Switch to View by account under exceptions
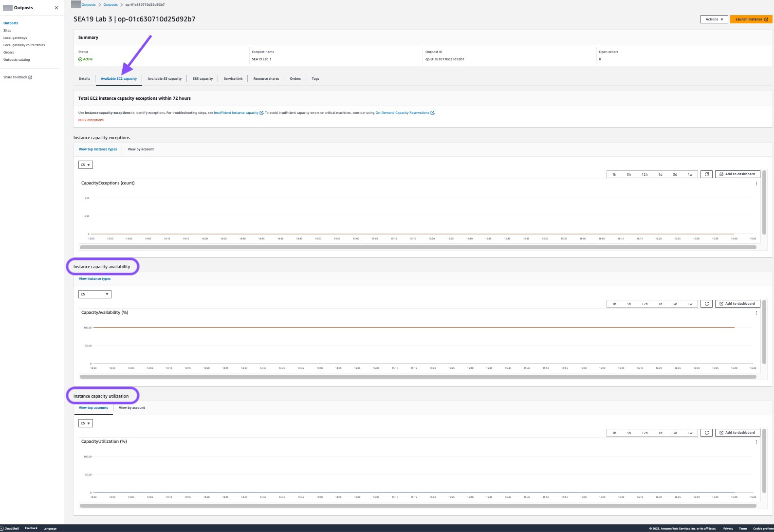This screenshot has width=774, height=532. click(x=141, y=149)
